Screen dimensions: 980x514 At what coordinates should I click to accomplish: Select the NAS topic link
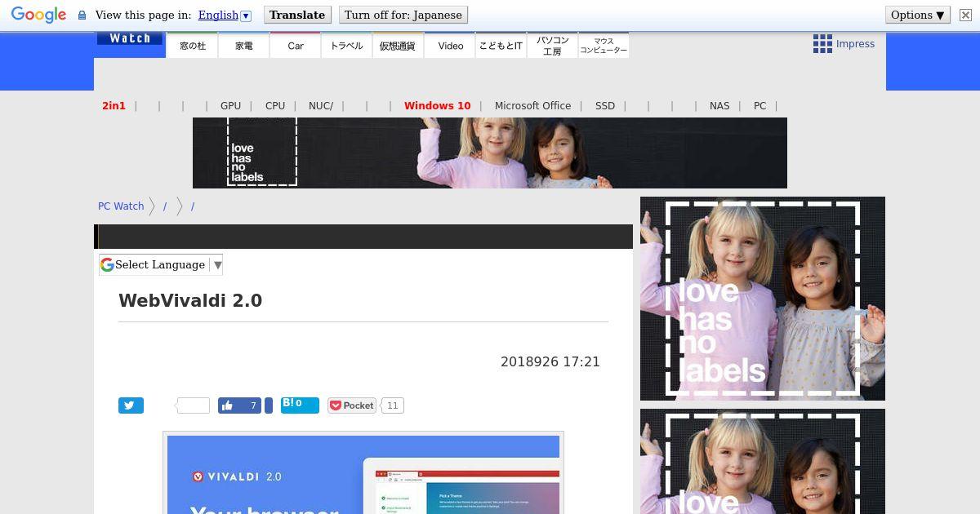719,106
